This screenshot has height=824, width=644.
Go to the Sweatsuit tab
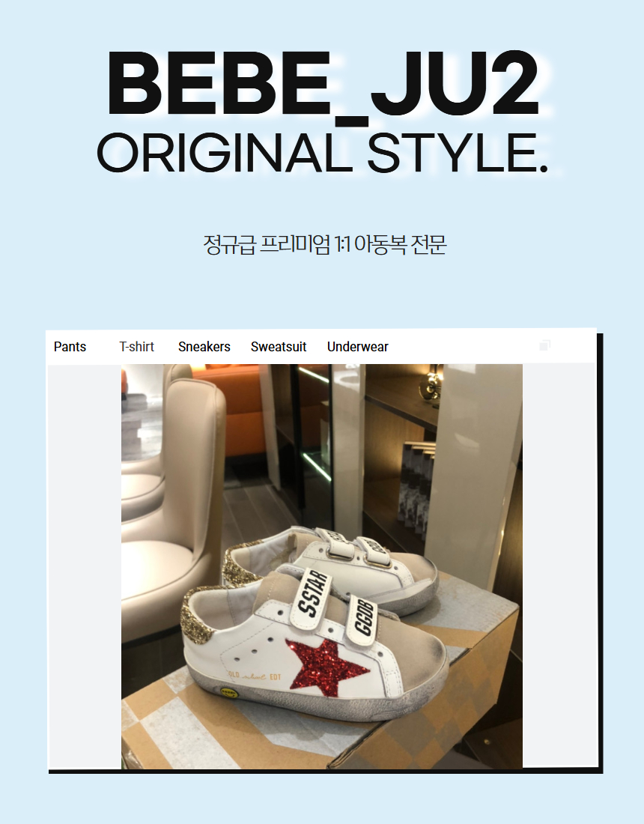[x=279, y=347]
